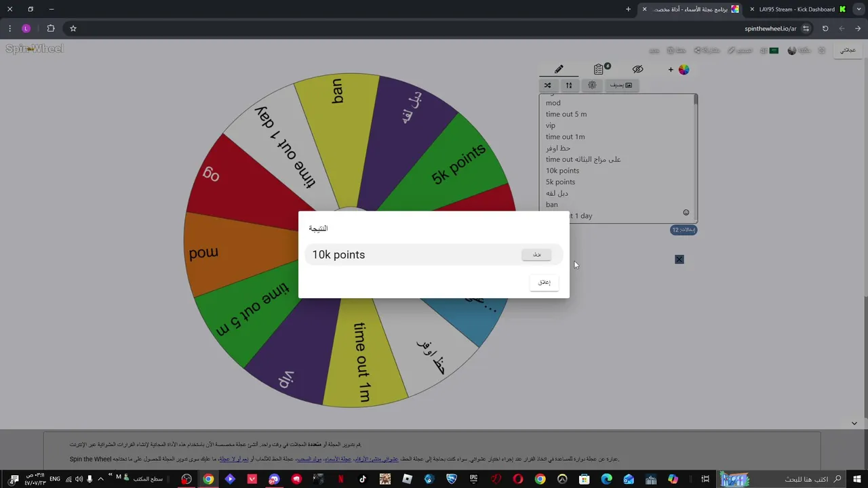868x488 pixels.
Task: Collapse the section with chevron above description
Action: [854, 424]
